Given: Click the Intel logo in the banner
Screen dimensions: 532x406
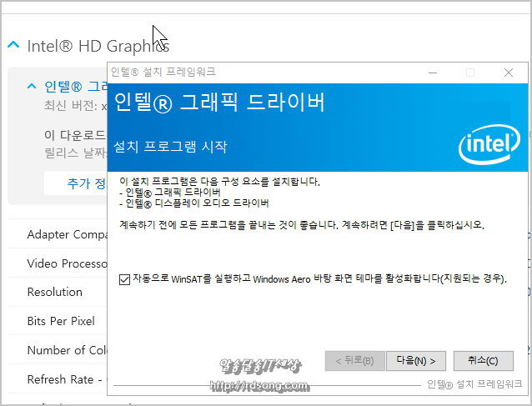Looking at the screenshot, I should tap(489, 144).
